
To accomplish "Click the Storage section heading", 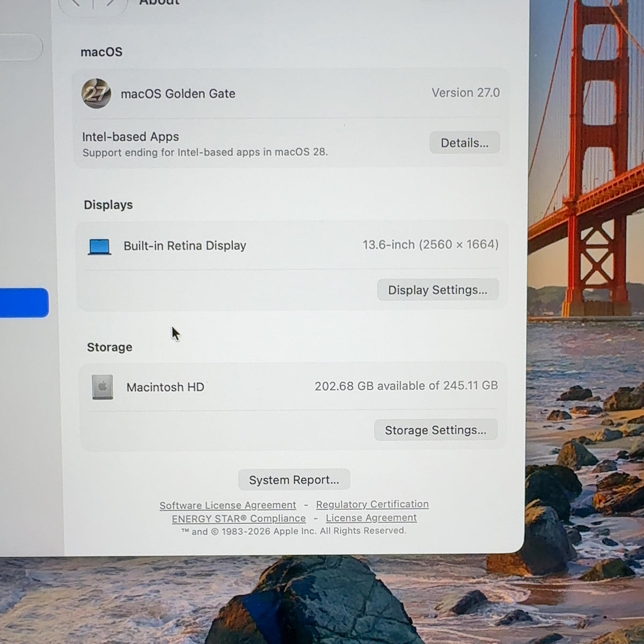I will click(109, 347).
